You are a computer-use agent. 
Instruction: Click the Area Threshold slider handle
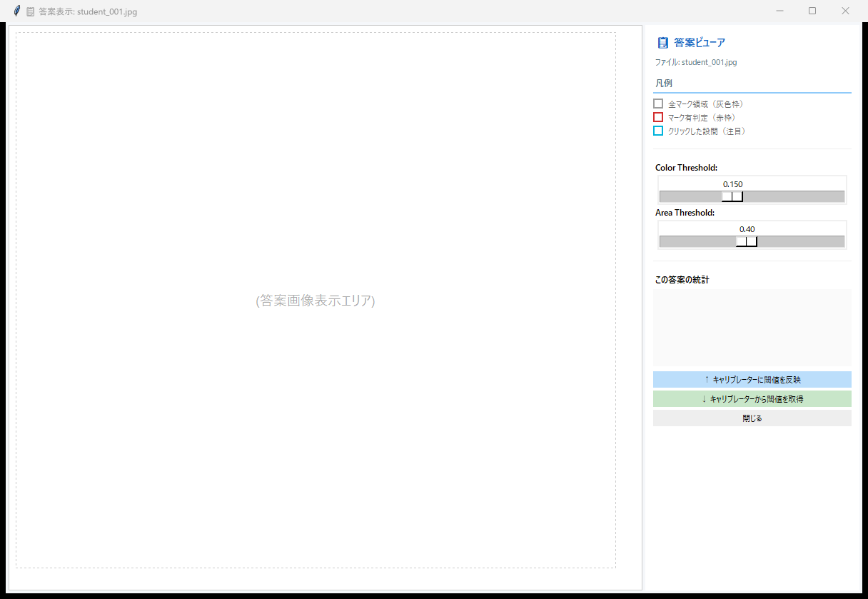click(748, 241)
